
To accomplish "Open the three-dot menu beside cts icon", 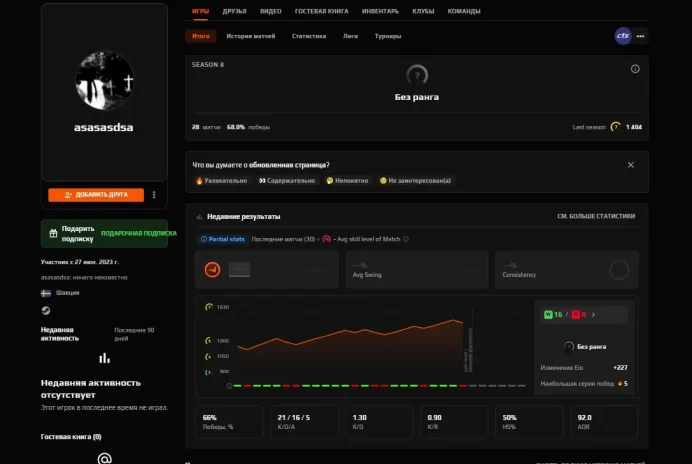I will click(x=640, y=36).
